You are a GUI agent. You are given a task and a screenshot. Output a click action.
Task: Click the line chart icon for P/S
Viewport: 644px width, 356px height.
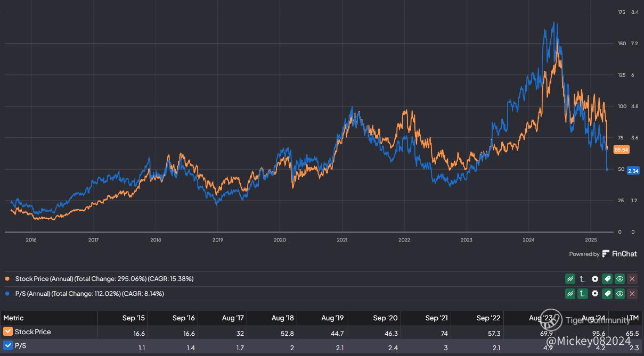[570, 293]
